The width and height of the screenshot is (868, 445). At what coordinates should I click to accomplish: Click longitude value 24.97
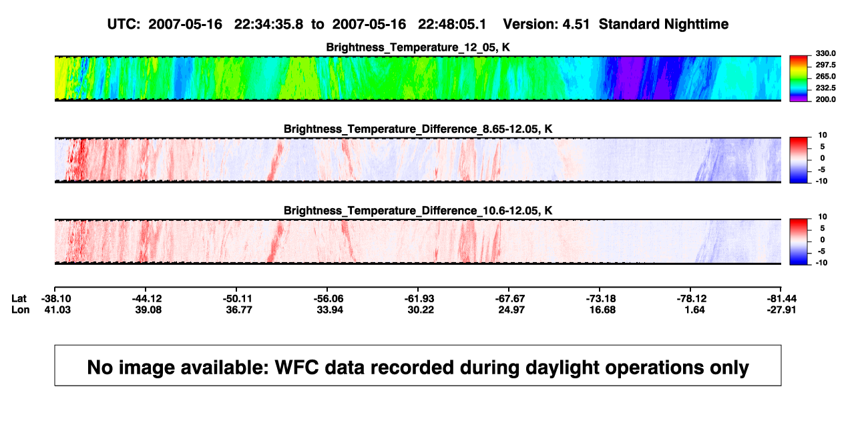pos(511,310)
